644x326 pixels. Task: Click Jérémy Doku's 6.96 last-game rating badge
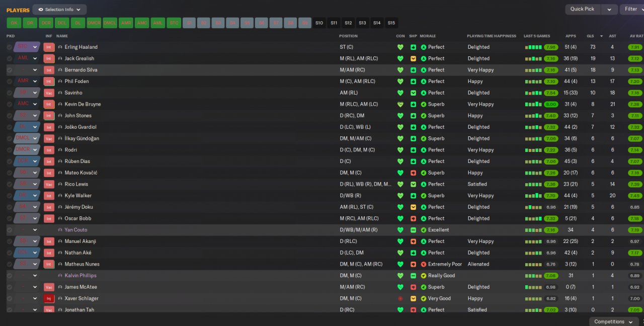click(550, 207)
